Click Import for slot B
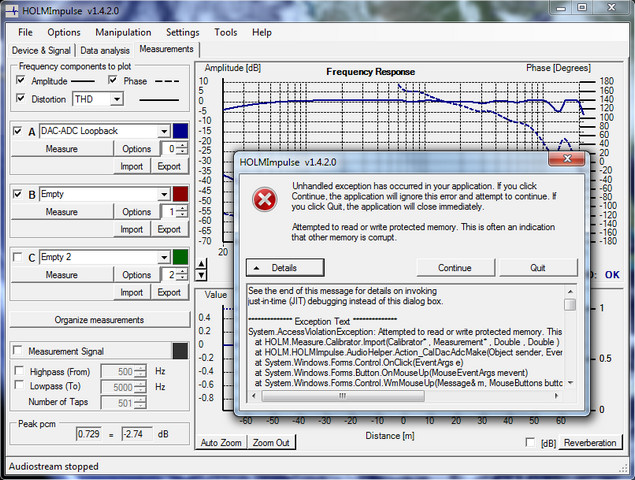Viewport: 635px width, 480px height. [x=132, y=229]
